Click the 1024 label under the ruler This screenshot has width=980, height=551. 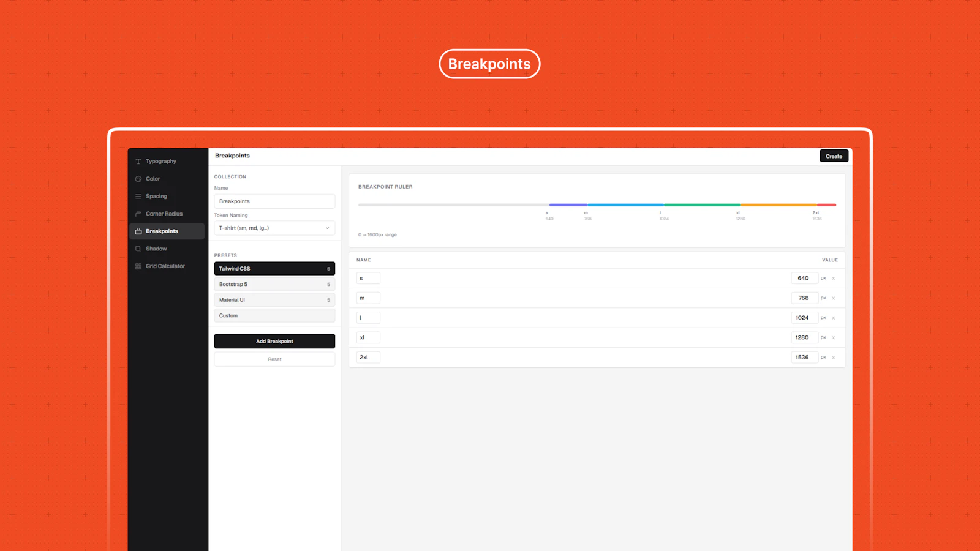tap(664, 219)
